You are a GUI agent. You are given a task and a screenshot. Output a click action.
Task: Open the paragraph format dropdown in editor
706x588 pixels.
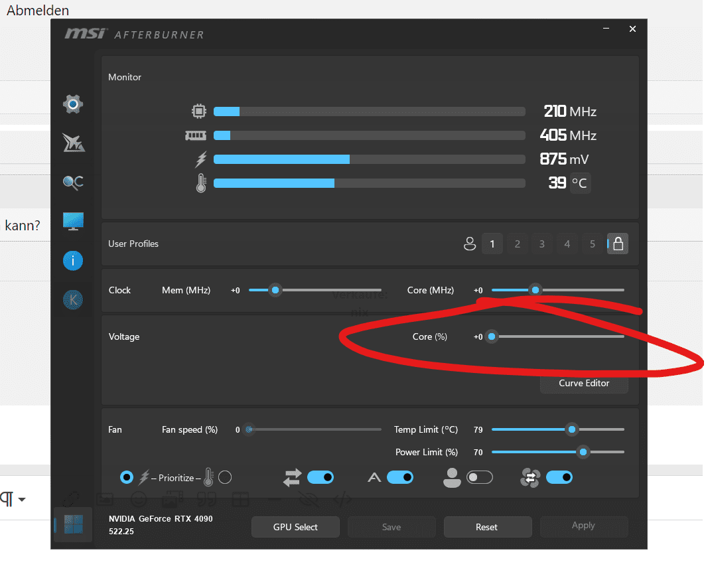tap(13, 499)
